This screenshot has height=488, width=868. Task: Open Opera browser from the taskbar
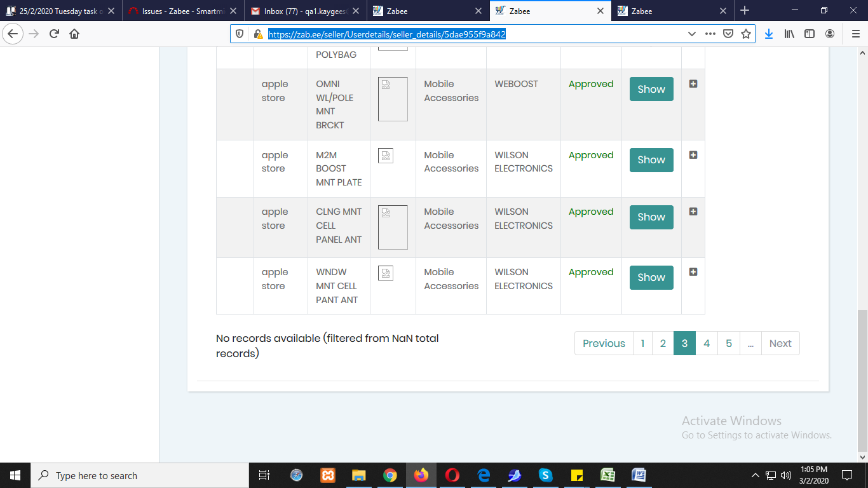click(x=452, y=475)
